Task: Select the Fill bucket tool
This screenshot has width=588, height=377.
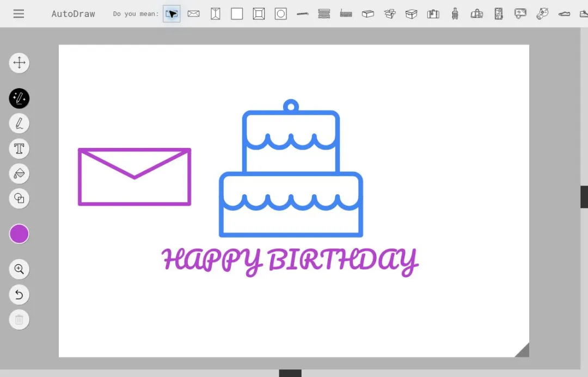Action: (x=19, y=174)
